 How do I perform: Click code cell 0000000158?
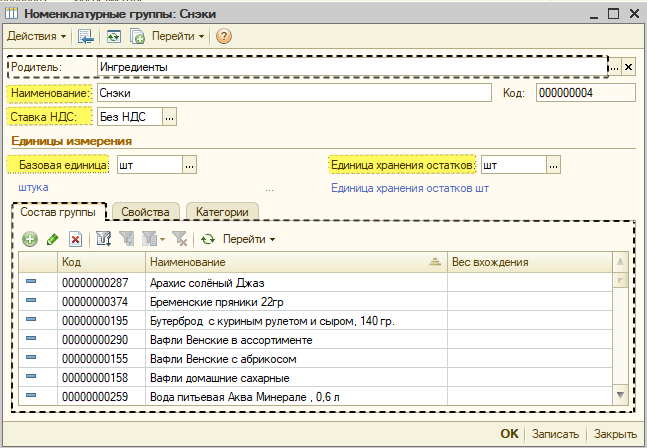click(102, 377)
